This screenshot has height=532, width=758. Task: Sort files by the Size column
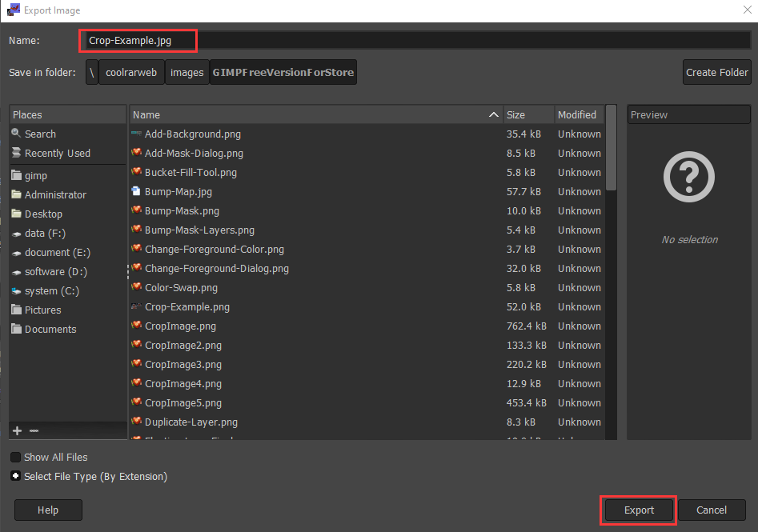527,114
